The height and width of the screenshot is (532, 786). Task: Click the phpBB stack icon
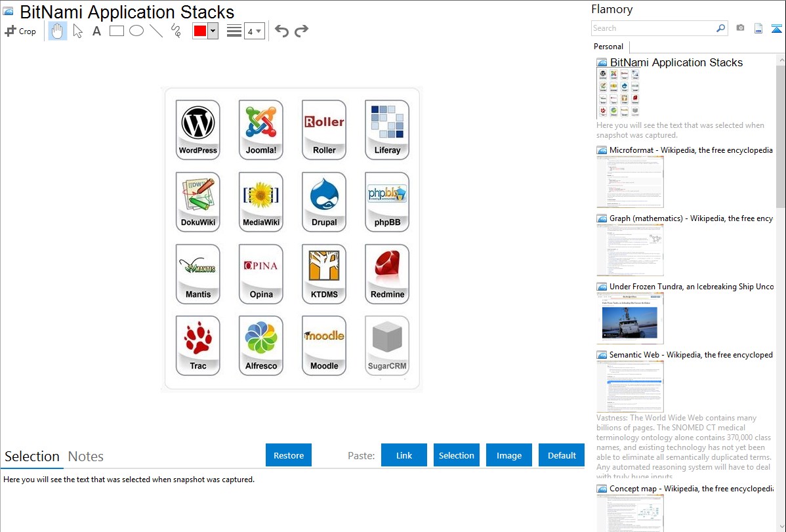pyautogui.click(x=387, y=201)
